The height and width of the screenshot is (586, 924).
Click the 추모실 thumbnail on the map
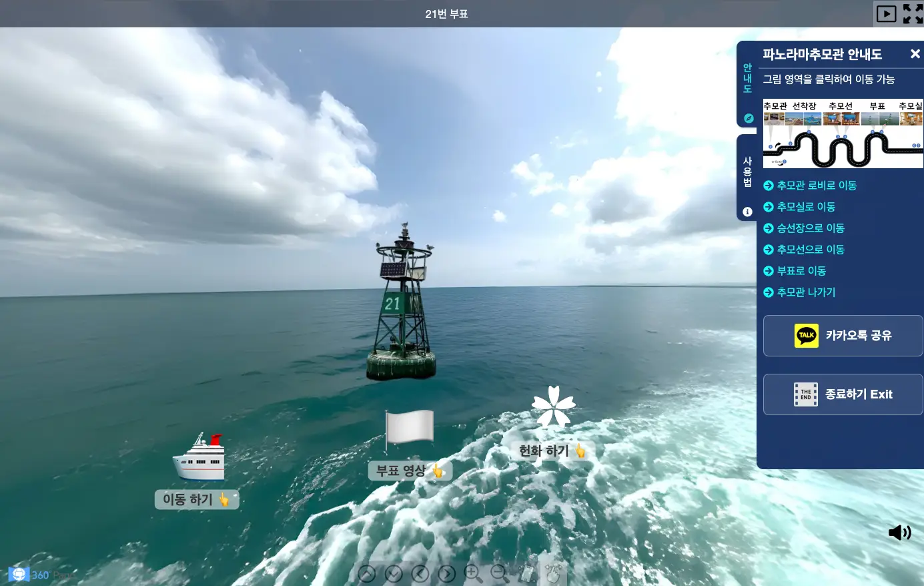click(x=911, y=119)
